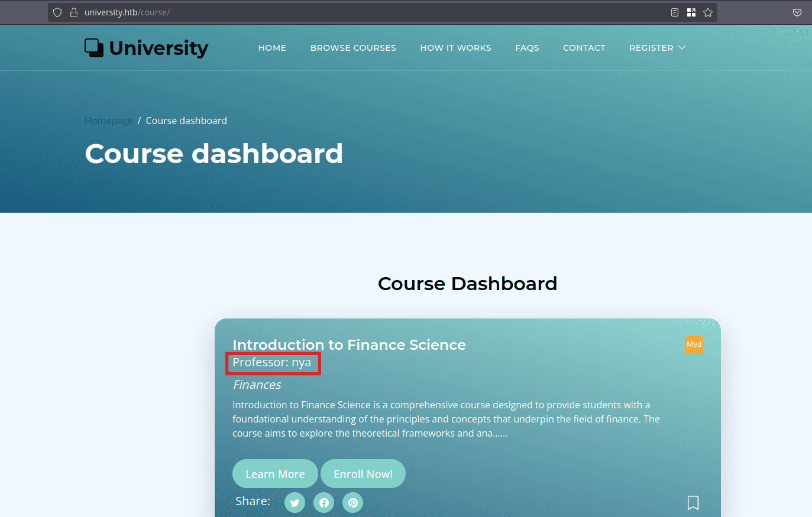Open the Contact page
Image resolution: width=812 pixels, height=517 pixels.
(x=584, y=48)
